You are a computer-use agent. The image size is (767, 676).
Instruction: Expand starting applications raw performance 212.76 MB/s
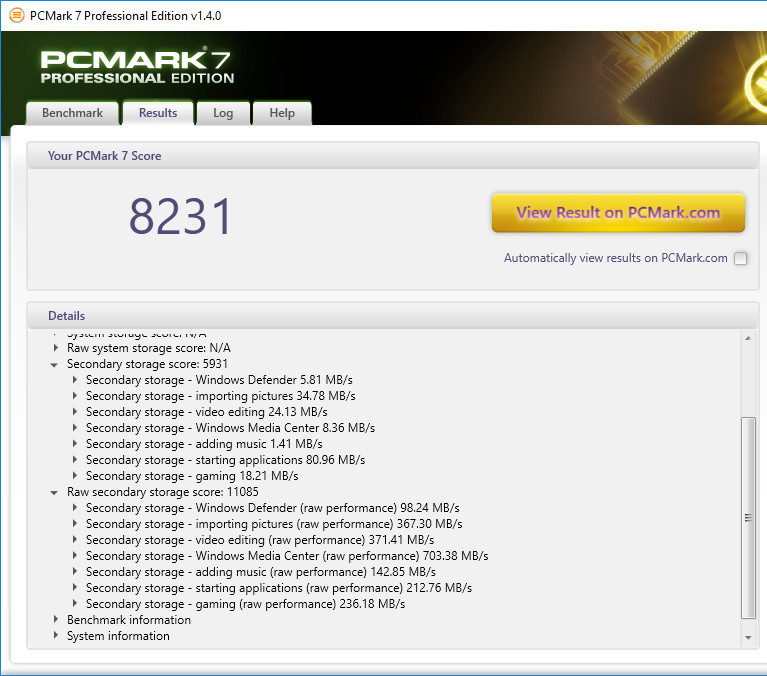[x=75, y=587]
